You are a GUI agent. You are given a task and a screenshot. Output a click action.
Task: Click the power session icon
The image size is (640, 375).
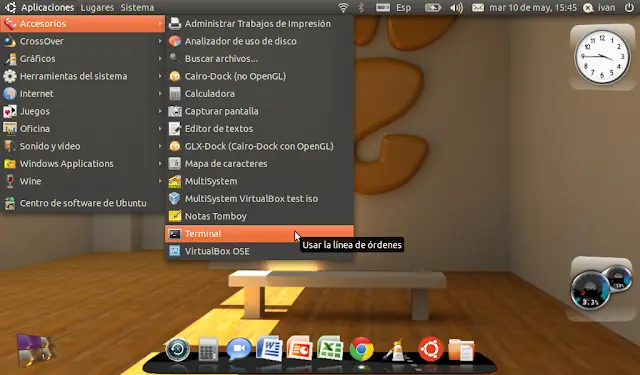pyautogui.click(x=629, y=7)
